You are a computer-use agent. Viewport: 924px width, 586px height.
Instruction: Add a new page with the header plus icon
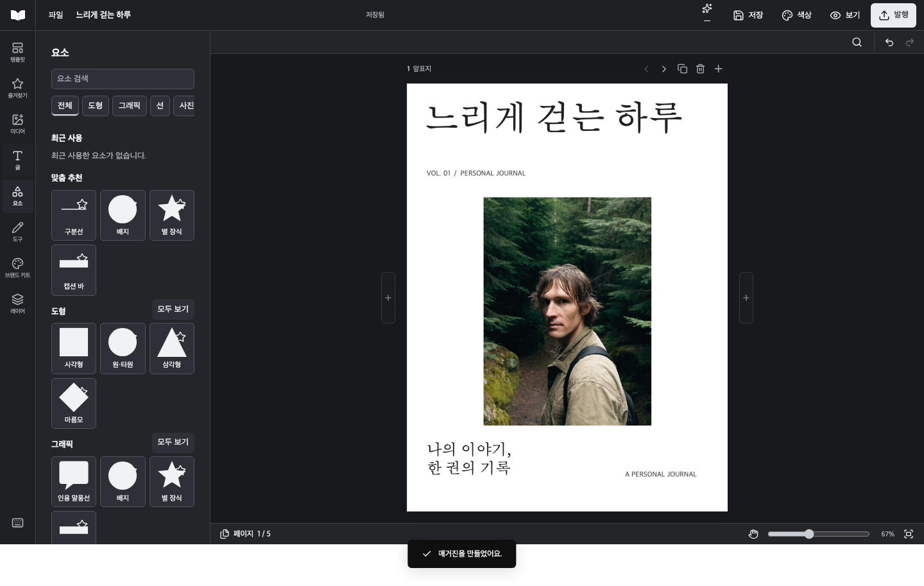(x=718, y=69)
